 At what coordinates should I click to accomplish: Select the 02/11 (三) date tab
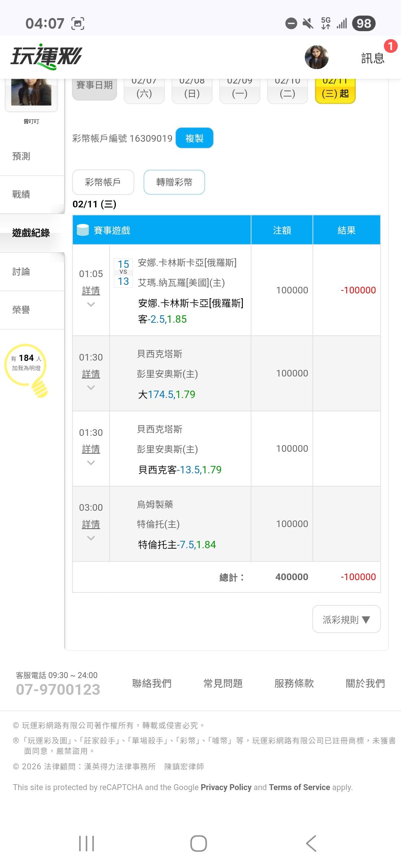(x=335, y=90)
